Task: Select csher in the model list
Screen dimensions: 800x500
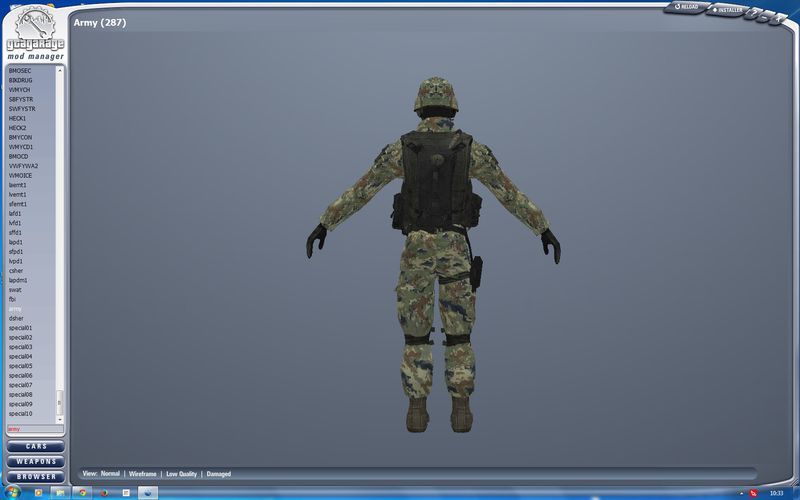Action: (16, 271)
